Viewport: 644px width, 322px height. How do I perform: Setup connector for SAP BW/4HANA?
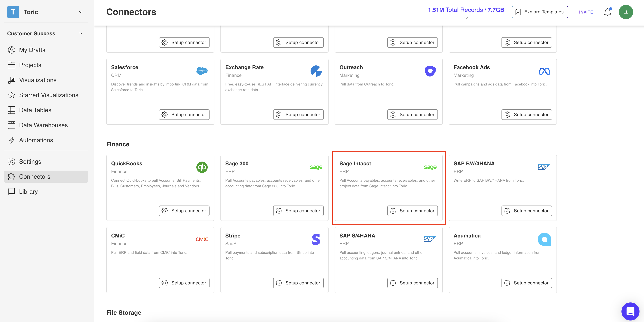coord(526,211)
